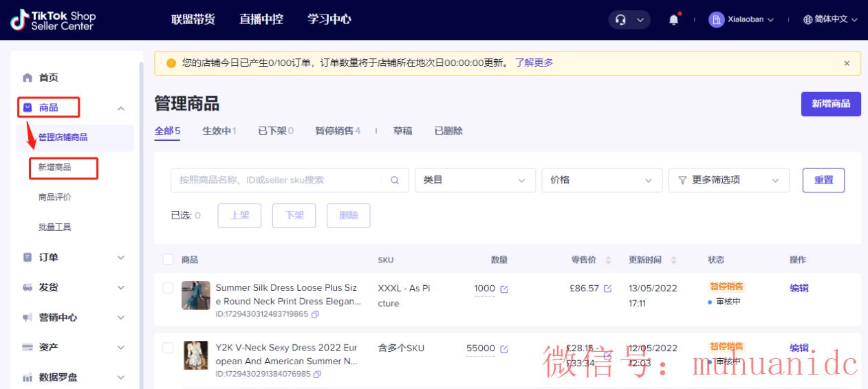The height and width of the screenshot is (389, 868).
Task: Check the Summer Silk Dress row checkbox
Action: [x=168, y=288]
